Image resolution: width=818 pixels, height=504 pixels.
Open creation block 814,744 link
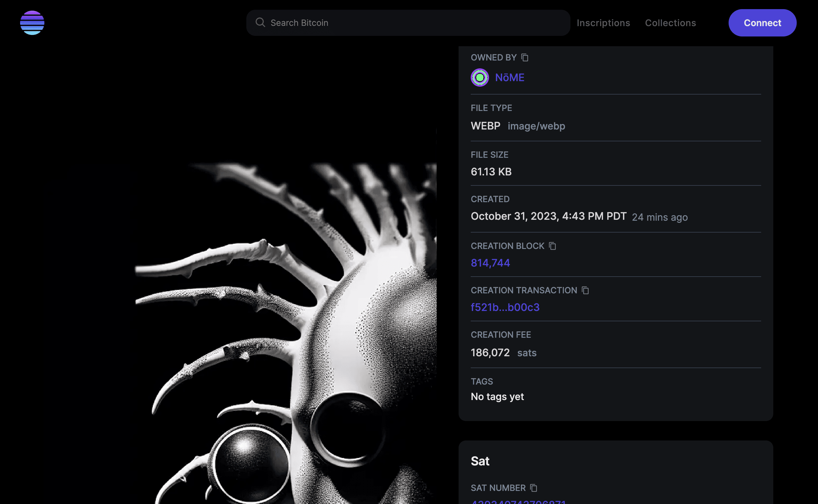coord(490,263)
